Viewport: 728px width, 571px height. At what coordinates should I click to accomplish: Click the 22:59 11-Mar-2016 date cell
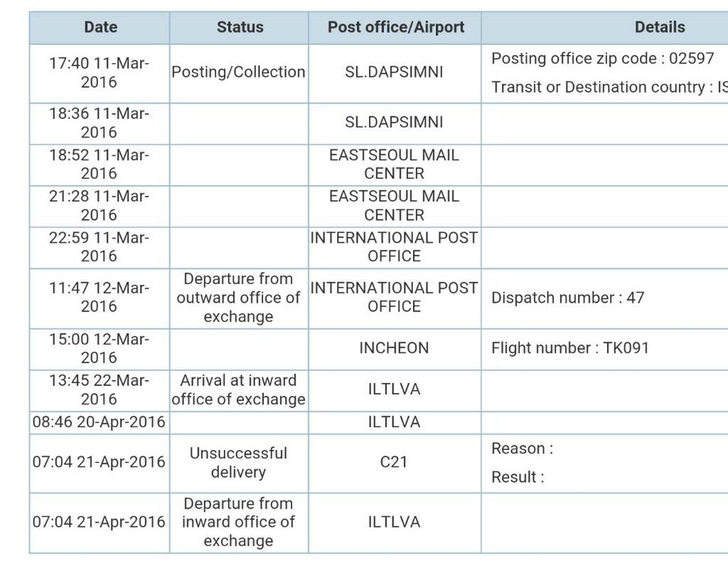100,247
